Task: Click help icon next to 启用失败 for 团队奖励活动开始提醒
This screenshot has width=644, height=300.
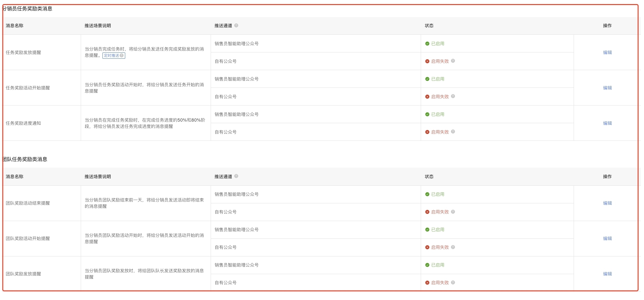Action: click(453, 247)
